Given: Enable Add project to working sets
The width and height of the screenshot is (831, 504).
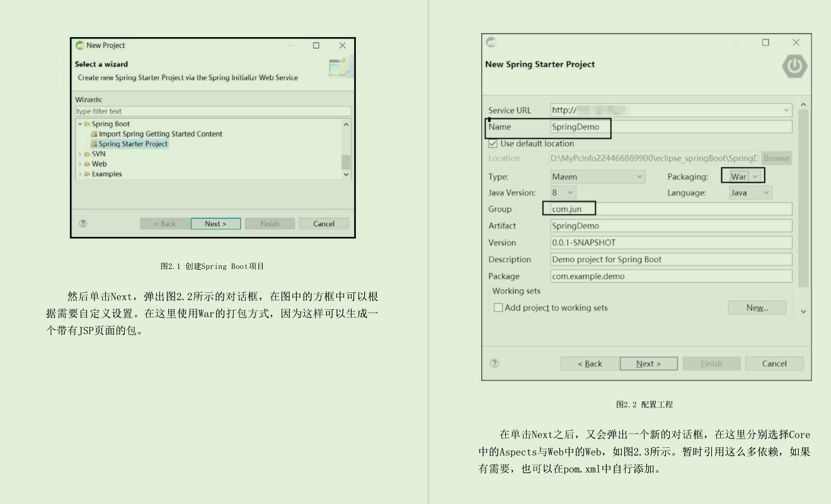Looking at the screenshot, I should [498, 307].
